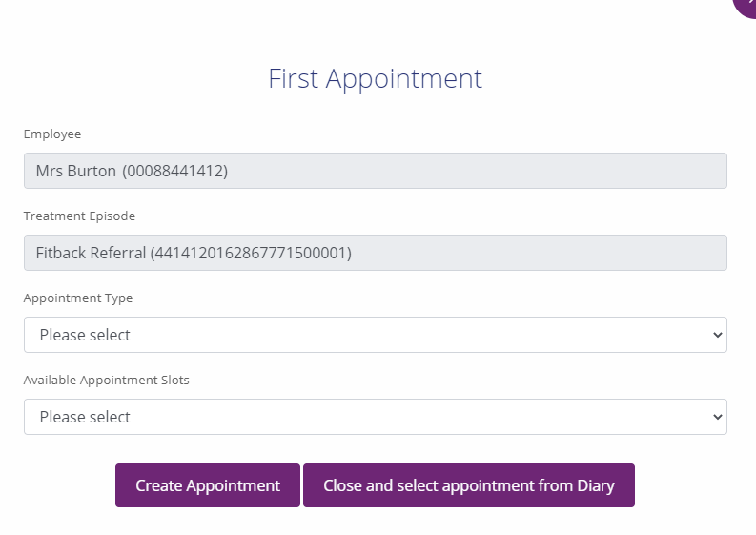Click the Appointment Type dropdown chevron arrow

click(x=717, y=335)
